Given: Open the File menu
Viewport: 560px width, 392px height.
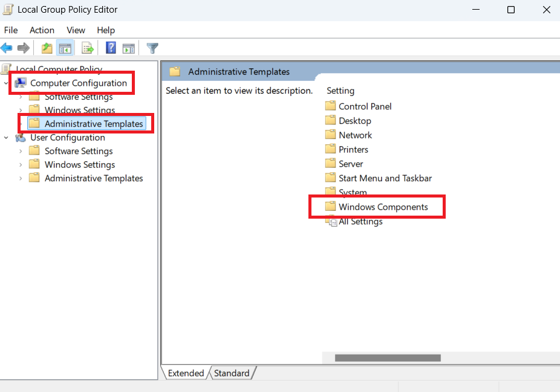Looking at the screenshot, I should tap(11, 30).
